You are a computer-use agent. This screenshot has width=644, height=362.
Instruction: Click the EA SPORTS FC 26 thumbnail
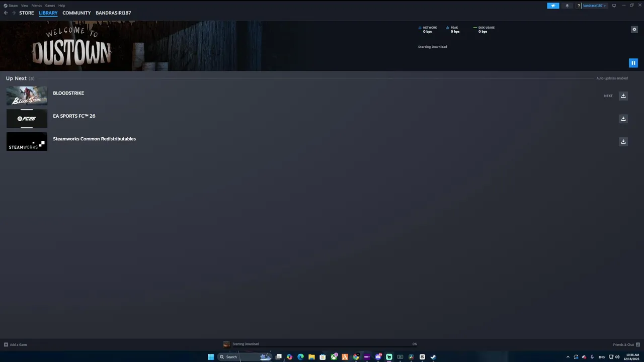click(x=27, y=119)
